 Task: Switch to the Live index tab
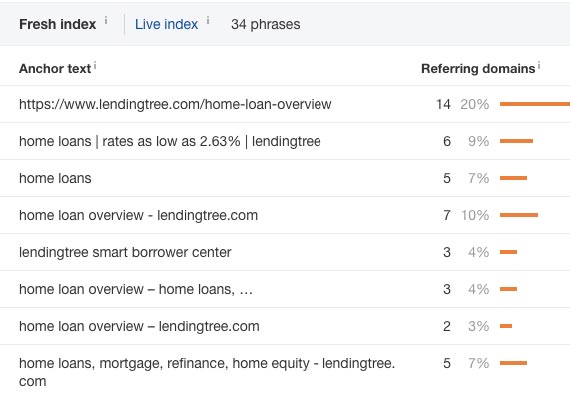[x=166, y=24]
